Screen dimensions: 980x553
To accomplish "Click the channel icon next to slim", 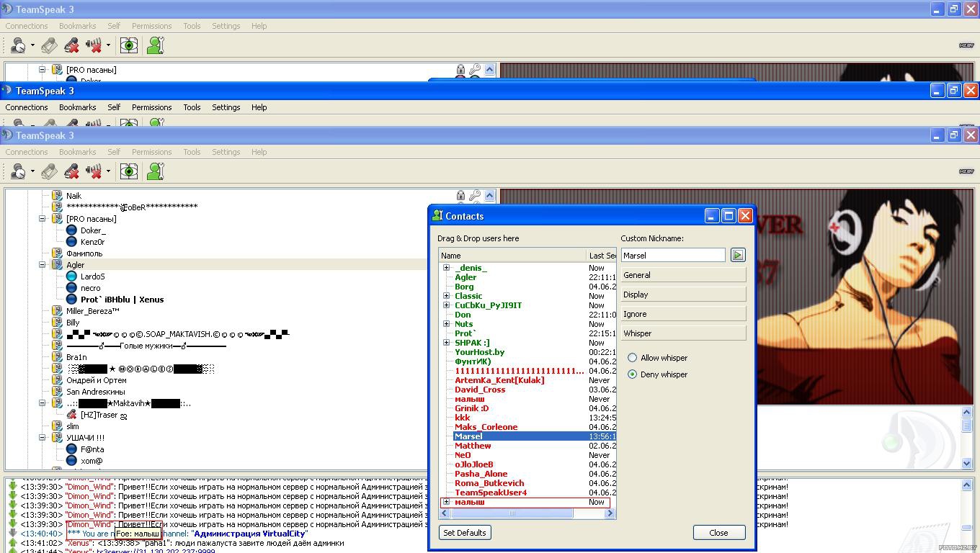I will tap(57, 426).
